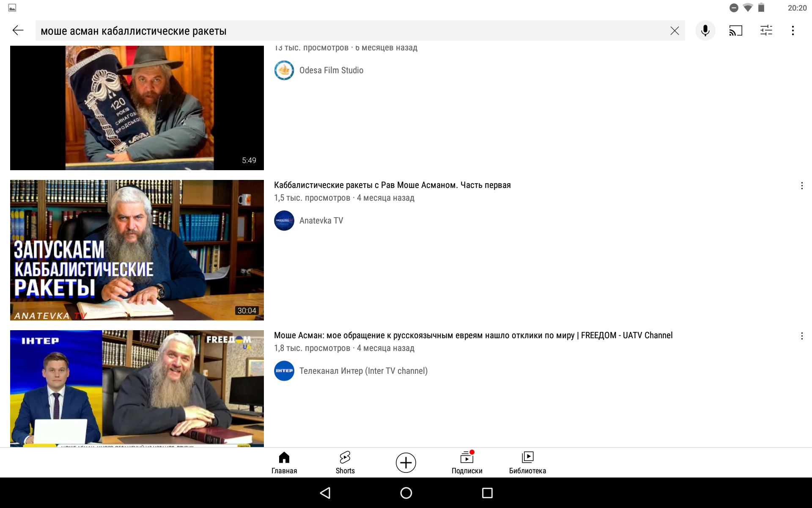Viewport: 812px width, 508px height.
Task: Tap the image notification icon in status bar
Action: (x=12, y=8)
